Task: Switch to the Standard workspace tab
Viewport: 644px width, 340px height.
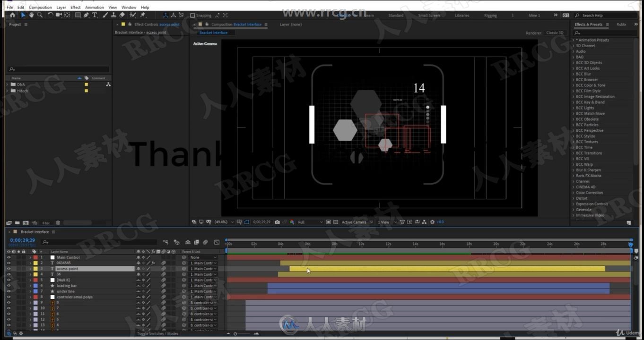Action: 396,16
